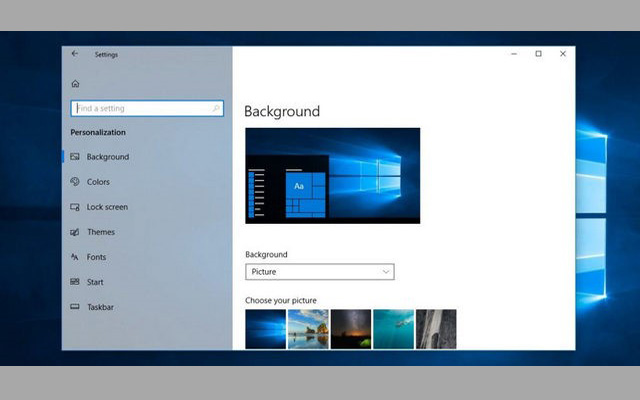Expand the Background 'Picture' dropdown
The width and height of the screenshot is (640, 400).
tap(320, 272)
